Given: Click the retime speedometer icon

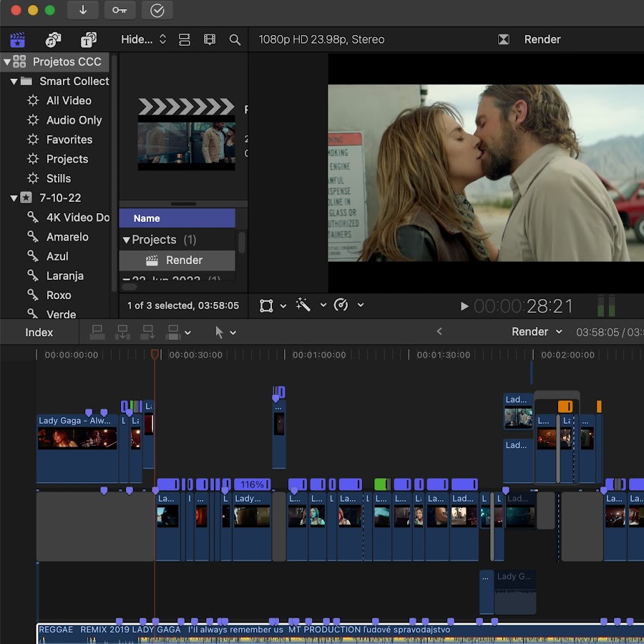Looking at the screenshot, I should (341, 305).
